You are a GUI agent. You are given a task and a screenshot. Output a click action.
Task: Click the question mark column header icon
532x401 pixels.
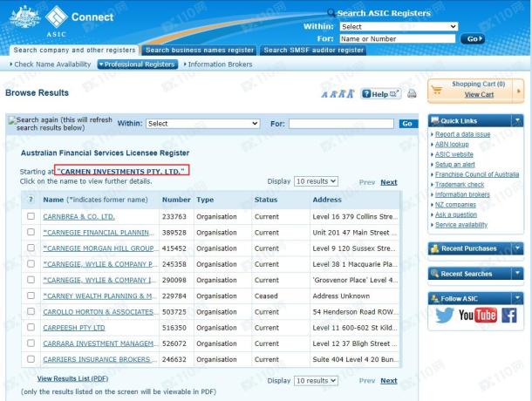click(x=31, y=199)
